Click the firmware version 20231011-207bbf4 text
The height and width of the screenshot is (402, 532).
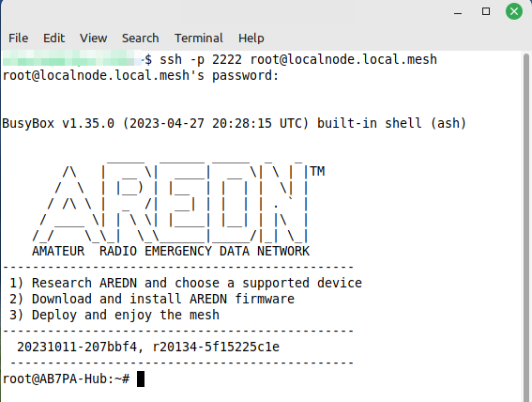pyautogui.click(x=77, y=347)
